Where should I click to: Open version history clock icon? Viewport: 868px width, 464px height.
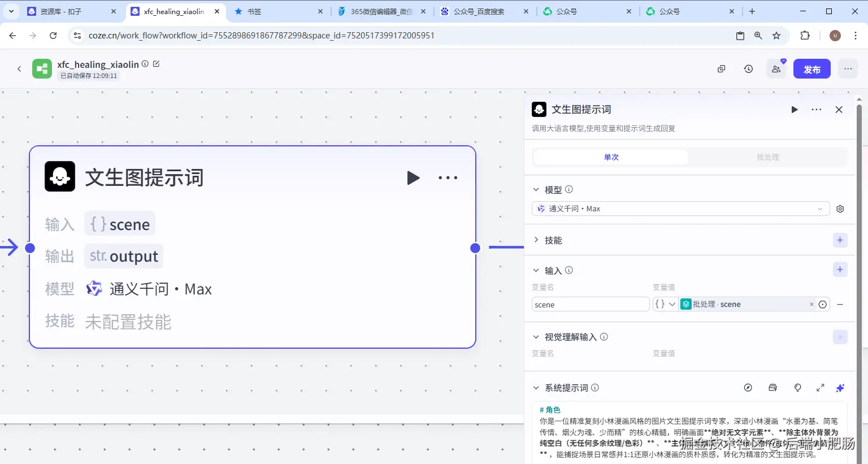point(749,69)
